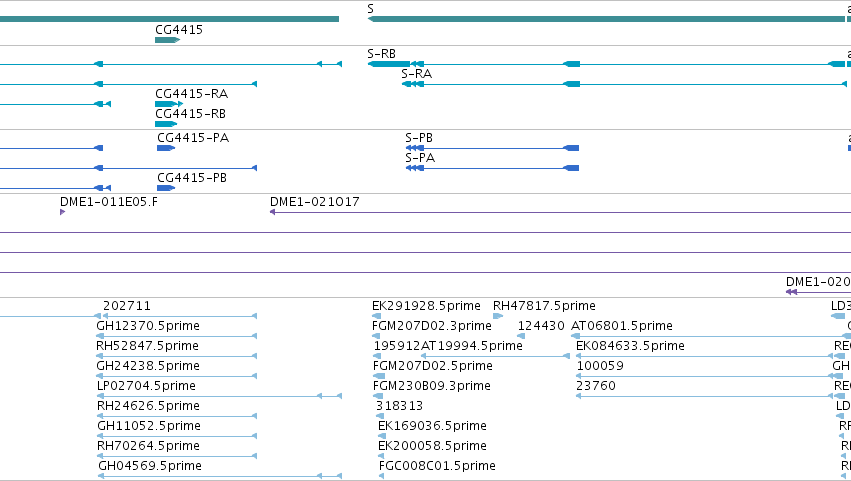This screenshot has height=481, width=851.
Task: Select the CG4415-PA protein label
Action: 193,138
